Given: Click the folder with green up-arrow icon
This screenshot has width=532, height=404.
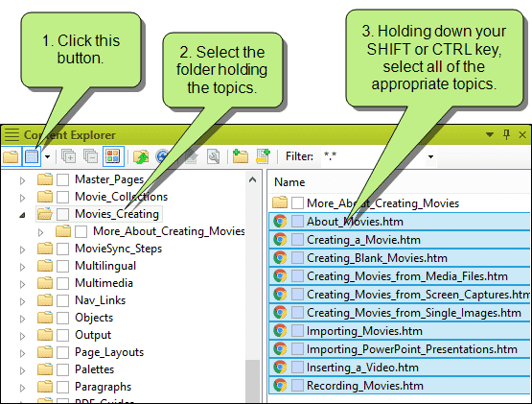Looking at the screenshot, I should 141,156.
